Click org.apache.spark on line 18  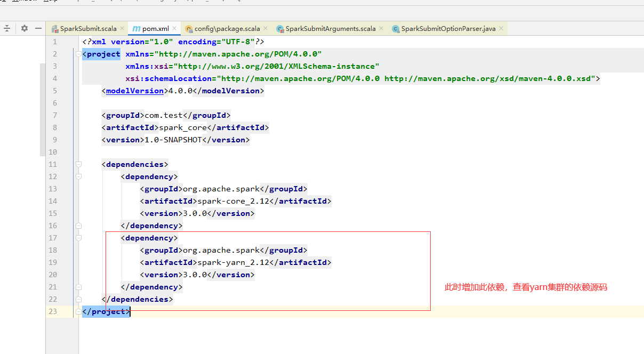point(221,250)
